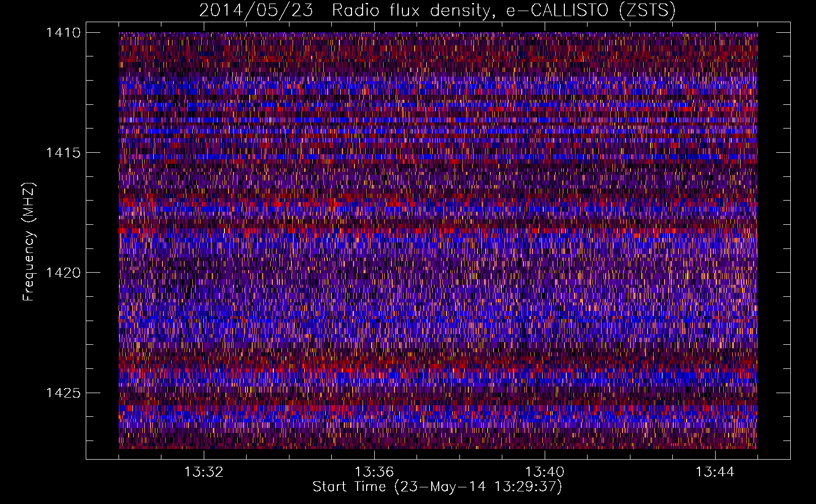
Task: Select the 1415 frequency tick label
Action: pos(63,153)
